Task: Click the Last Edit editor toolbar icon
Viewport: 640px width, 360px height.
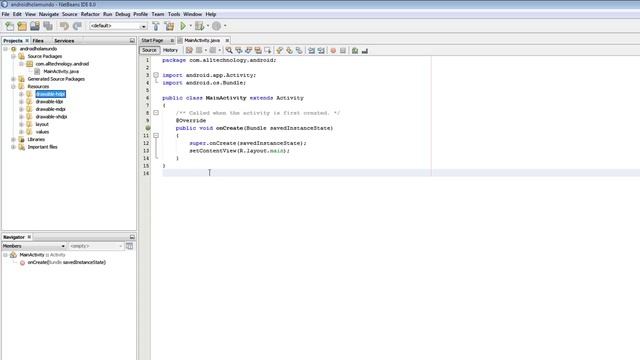Action: [189, 50]
